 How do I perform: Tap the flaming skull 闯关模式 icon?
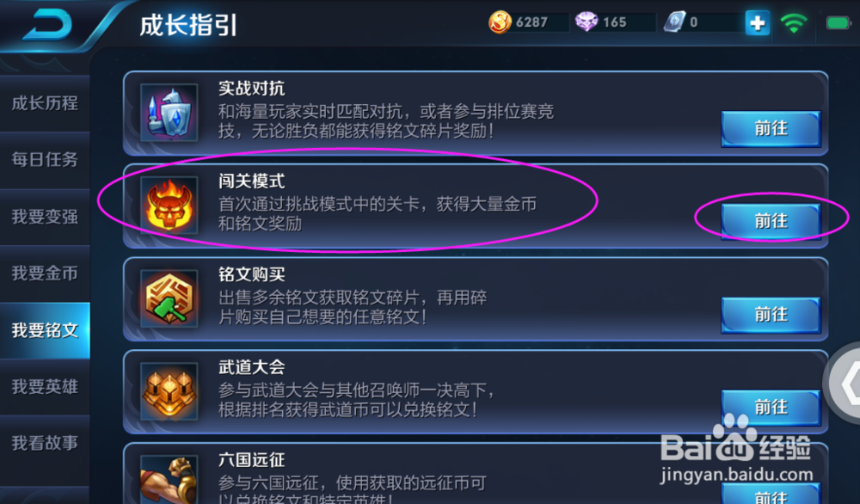169,205
